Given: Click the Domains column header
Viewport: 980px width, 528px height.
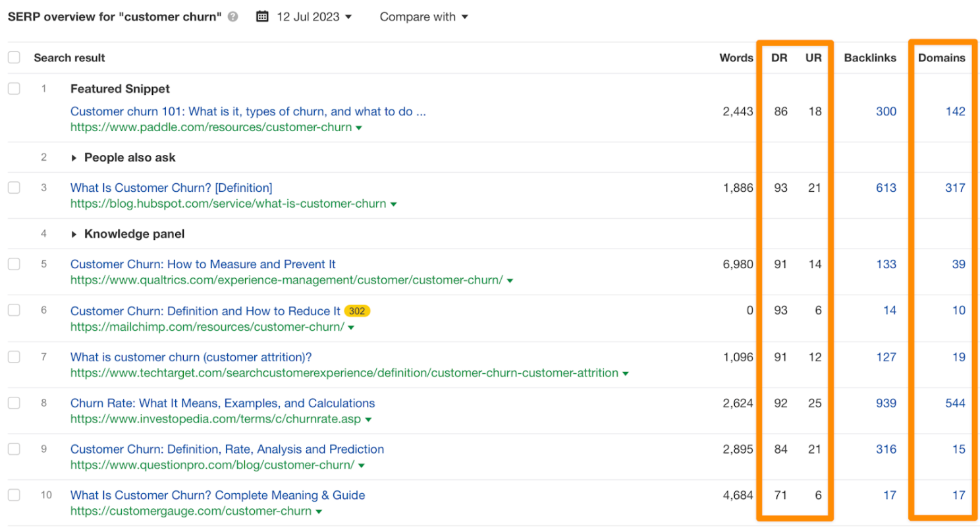Looking at the screenshot, I should (941, 58).
